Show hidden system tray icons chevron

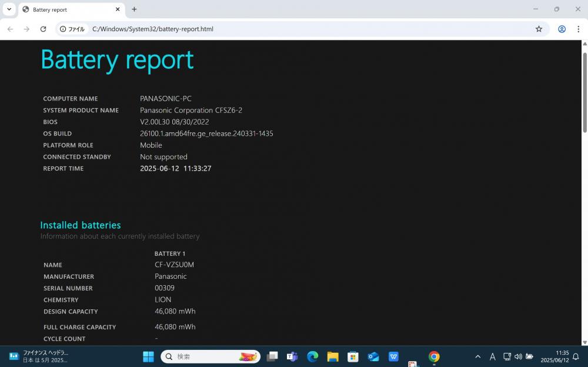(x=477, y=356)
